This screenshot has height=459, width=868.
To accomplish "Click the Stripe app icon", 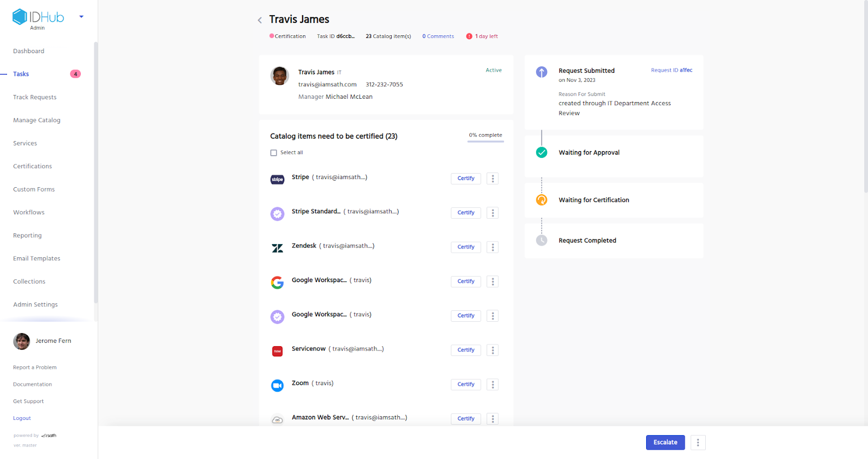I will coord(277,179).
